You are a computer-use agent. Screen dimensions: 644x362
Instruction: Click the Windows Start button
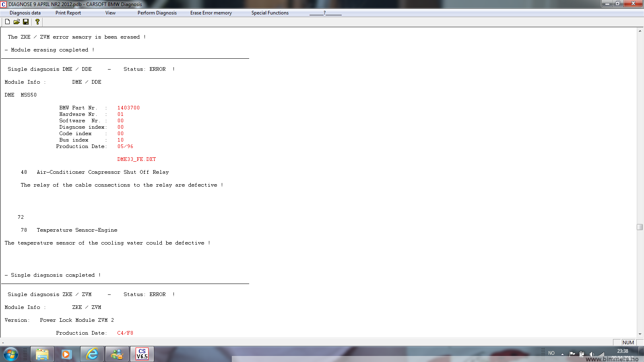pos(11,354)
